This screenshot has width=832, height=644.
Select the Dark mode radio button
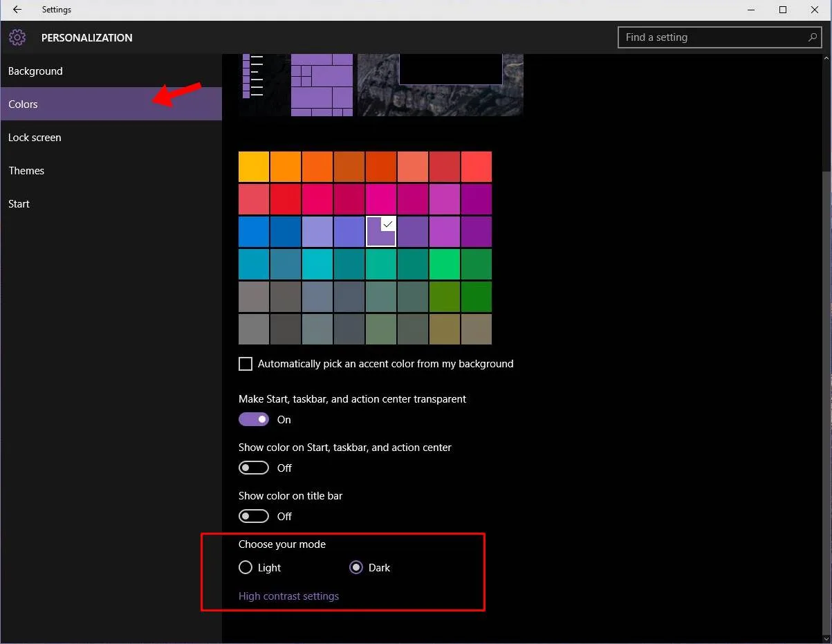[x=356, y=567]
